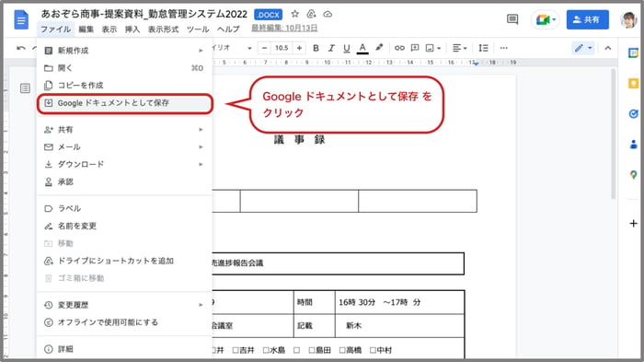Open the 挿入 menu
The width and height of the screenshot is (644, 362).
point(132,29)
